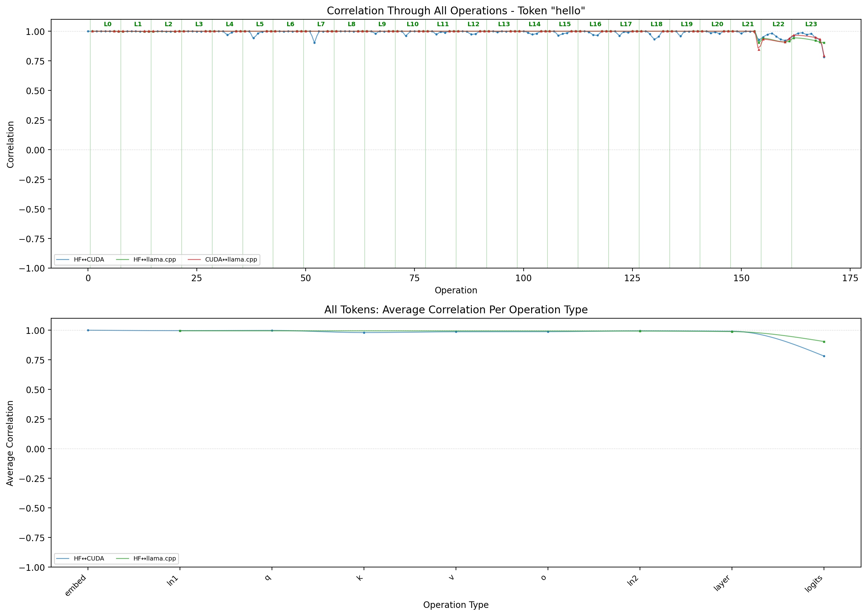The height and width of the screenshot is (616, 867).
Task: Click the L23 layer label
Action: click(811, 24)
